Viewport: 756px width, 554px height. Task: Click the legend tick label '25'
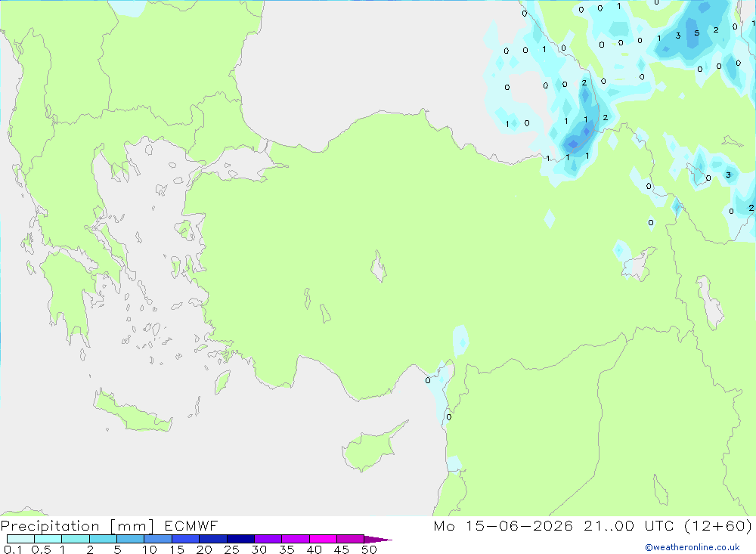click(x=231, y=549)
